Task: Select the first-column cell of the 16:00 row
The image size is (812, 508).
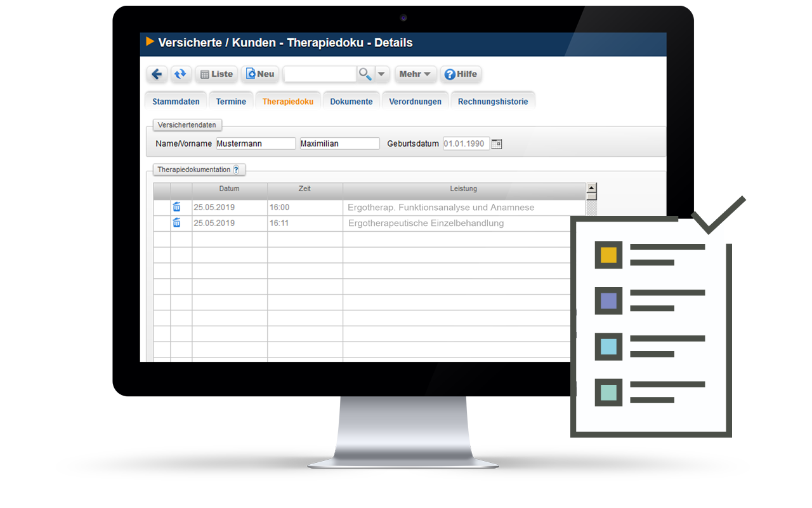Action: coord(162,208)
